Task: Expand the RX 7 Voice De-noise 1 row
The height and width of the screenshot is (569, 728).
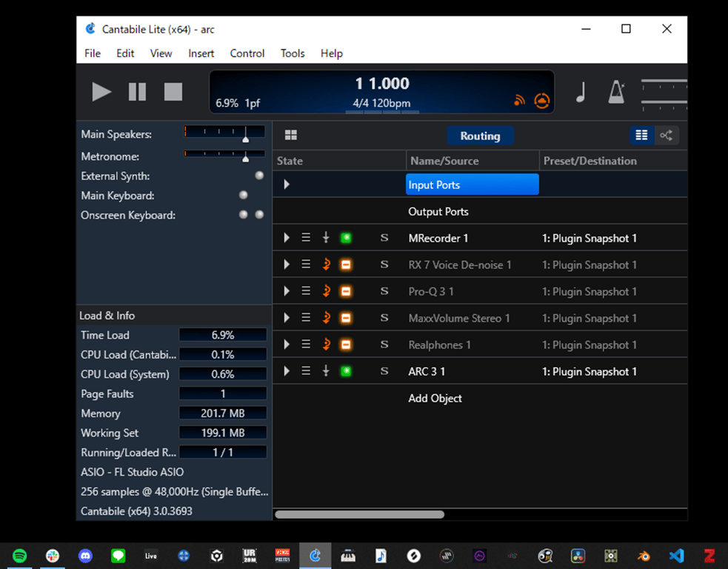Action: [x=287, y=264]
